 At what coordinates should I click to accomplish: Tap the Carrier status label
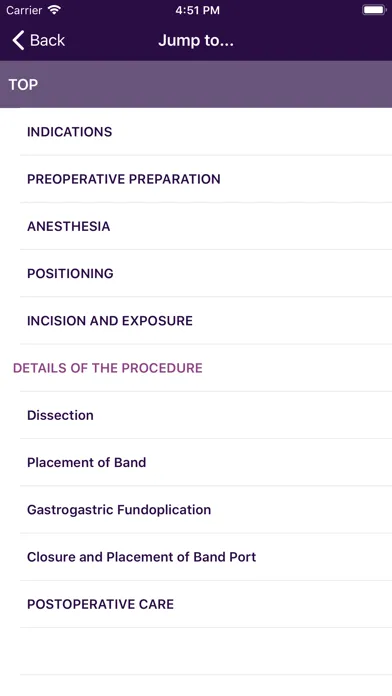tap(24, 10)
